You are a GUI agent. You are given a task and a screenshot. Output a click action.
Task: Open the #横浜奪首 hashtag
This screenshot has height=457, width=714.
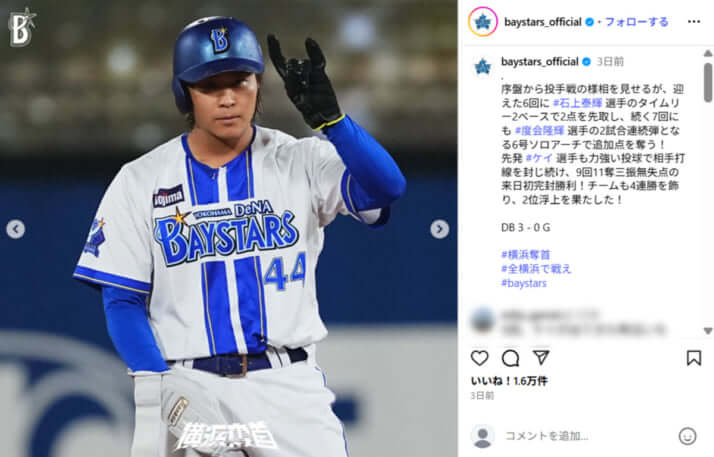pos(525,254)
